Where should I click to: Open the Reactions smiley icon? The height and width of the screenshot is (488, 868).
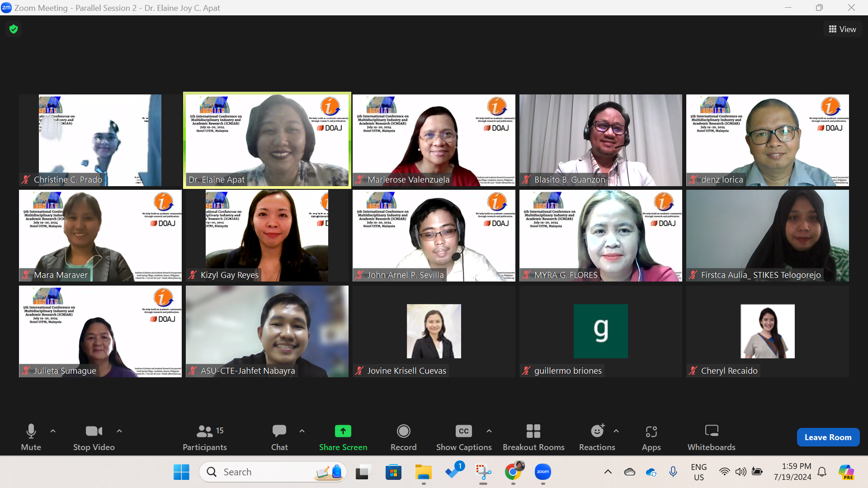(597, 431)
